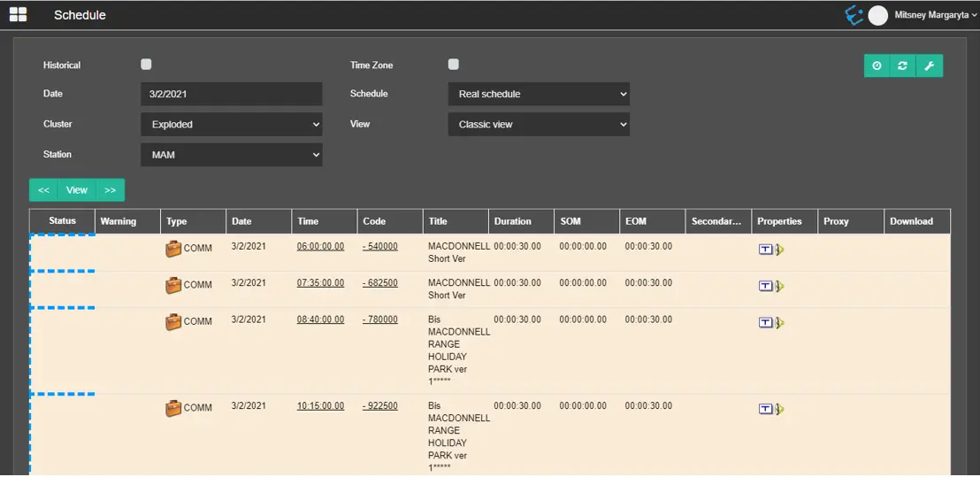The image size is (980, 477).
Task: Open the app grid menu icon
Action: click(x=18, y=14)
